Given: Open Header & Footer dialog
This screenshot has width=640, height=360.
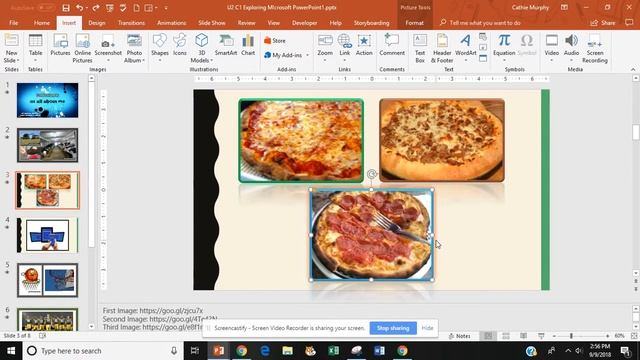Looking at the screenshot, I should pos(442,48).
